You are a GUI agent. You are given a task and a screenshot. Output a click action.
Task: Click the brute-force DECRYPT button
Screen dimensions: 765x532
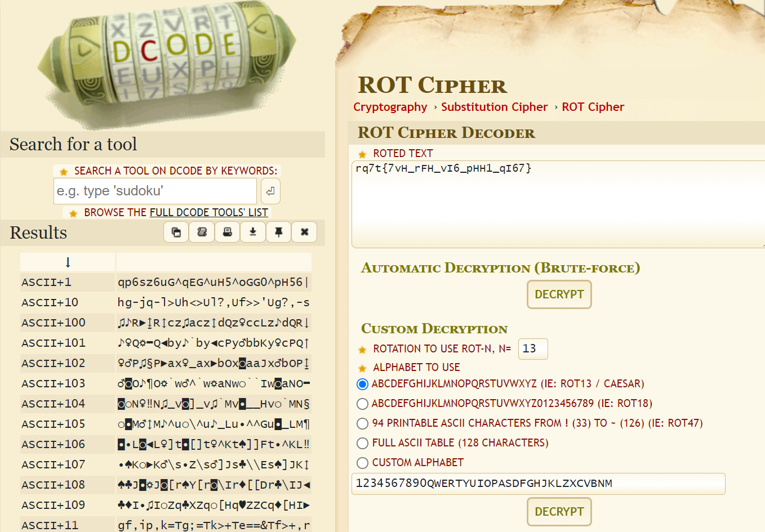(x=559, y=294)
